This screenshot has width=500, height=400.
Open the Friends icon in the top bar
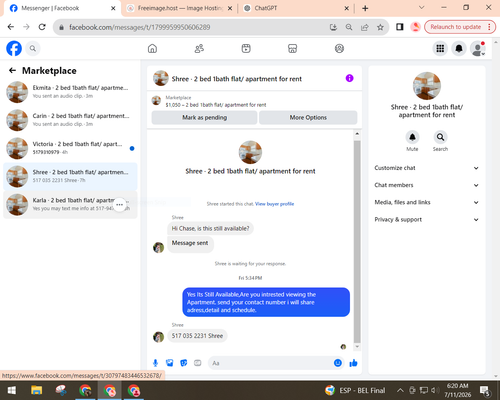click(199, 49)
